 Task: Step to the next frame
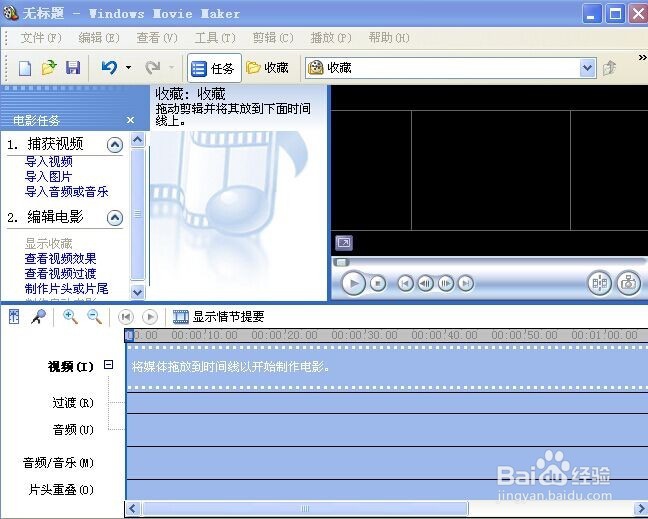point(446,283)
